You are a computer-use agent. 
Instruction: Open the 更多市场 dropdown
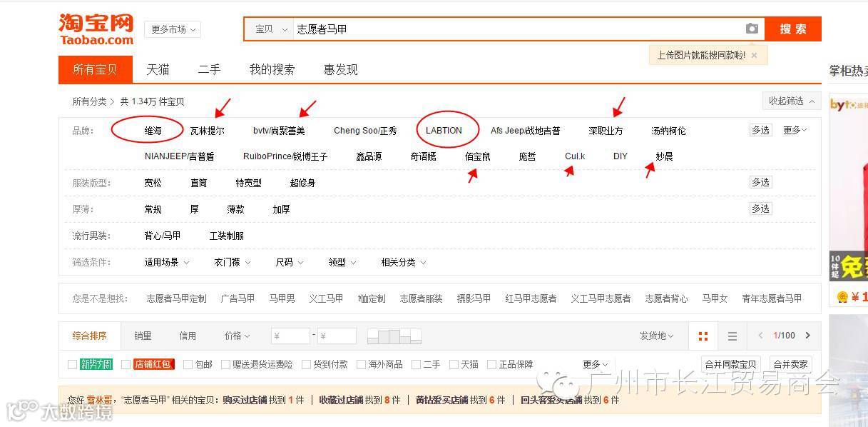(173, 29)
